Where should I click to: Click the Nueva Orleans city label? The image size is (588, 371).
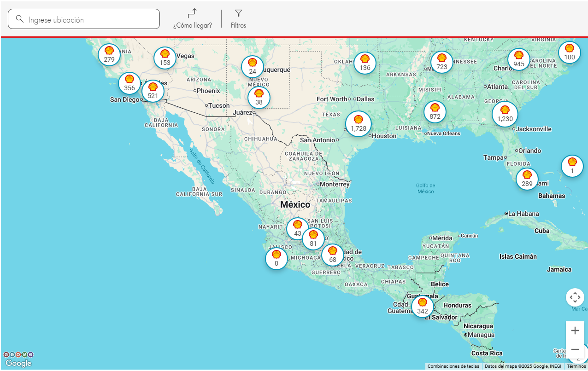tap(444, 133)
